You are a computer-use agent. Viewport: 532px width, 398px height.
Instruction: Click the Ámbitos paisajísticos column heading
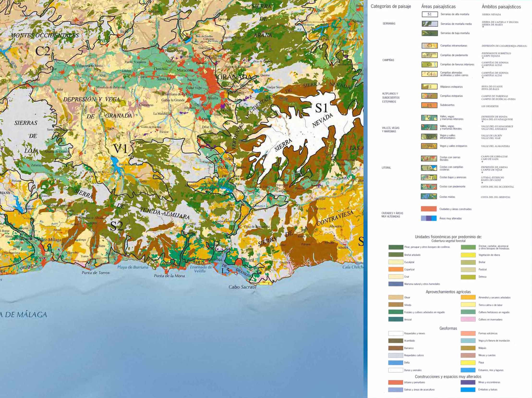501,7
